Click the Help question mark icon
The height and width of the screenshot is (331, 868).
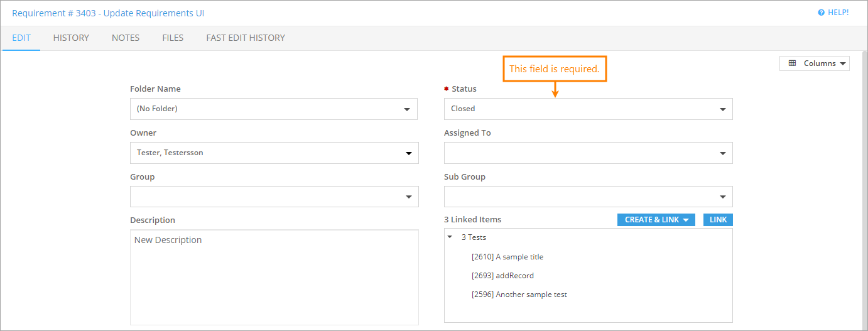pyautogui.click(x=821, y=13)
